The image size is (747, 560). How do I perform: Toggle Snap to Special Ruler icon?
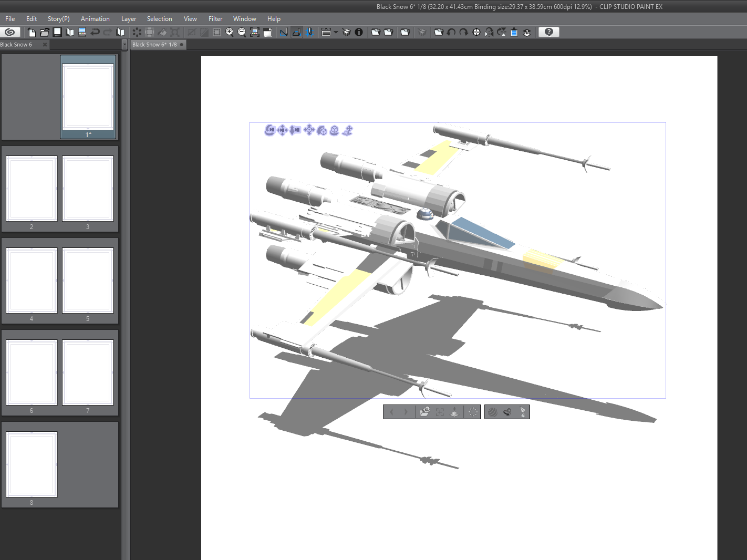(x=297, y=32)
